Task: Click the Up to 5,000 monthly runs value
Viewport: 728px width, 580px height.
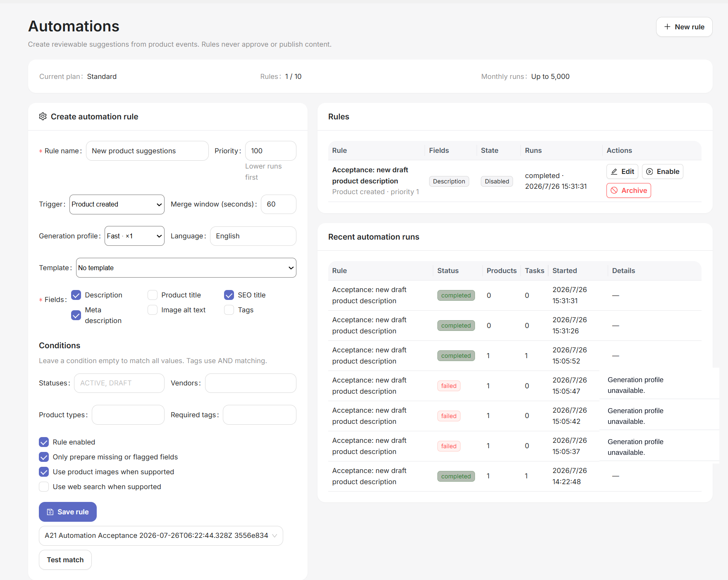Action: point(550,76)
